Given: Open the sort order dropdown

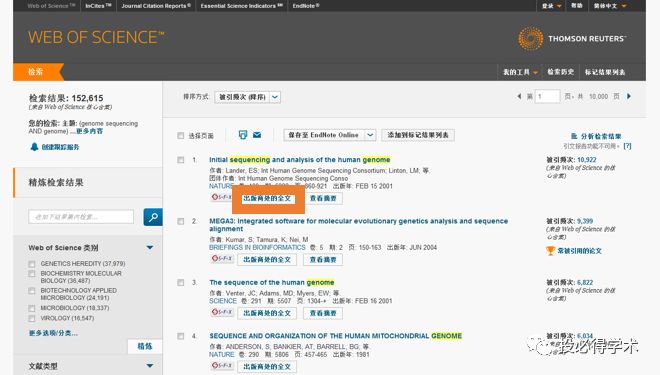Looking at the screenshot, I should tap(248, 97).
